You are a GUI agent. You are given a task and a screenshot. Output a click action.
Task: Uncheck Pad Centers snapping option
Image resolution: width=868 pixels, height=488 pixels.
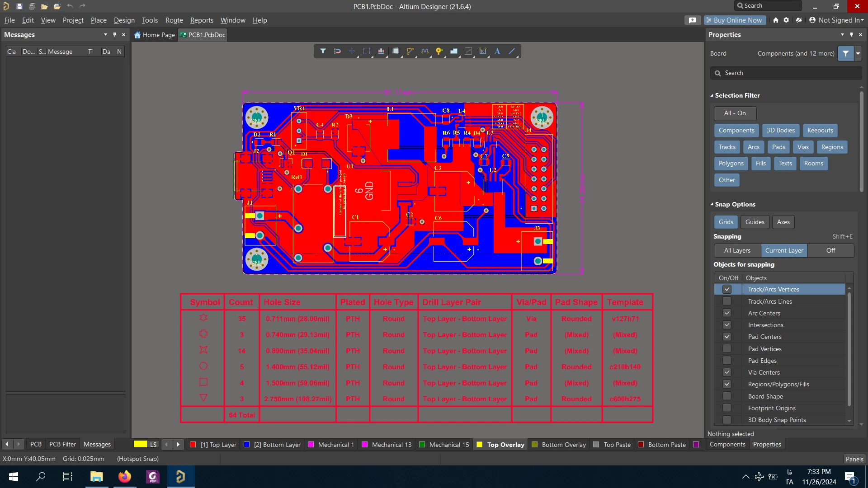pyautogui.click(x=726, y=337)
